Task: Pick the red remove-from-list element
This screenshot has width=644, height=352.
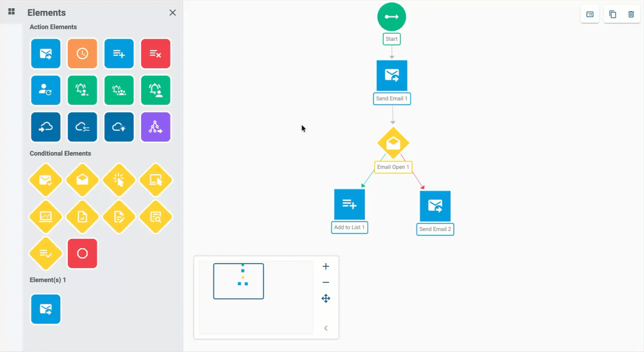Action: pyautogui.click(x=156, y=54)
